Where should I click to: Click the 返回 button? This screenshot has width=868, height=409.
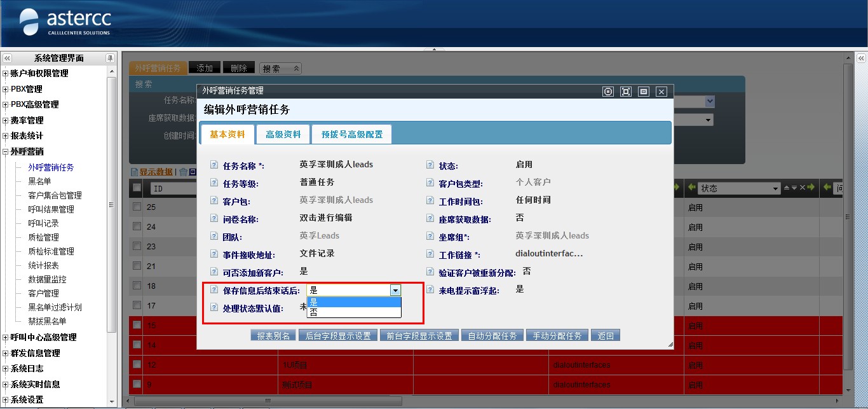[x=606, y=336]
